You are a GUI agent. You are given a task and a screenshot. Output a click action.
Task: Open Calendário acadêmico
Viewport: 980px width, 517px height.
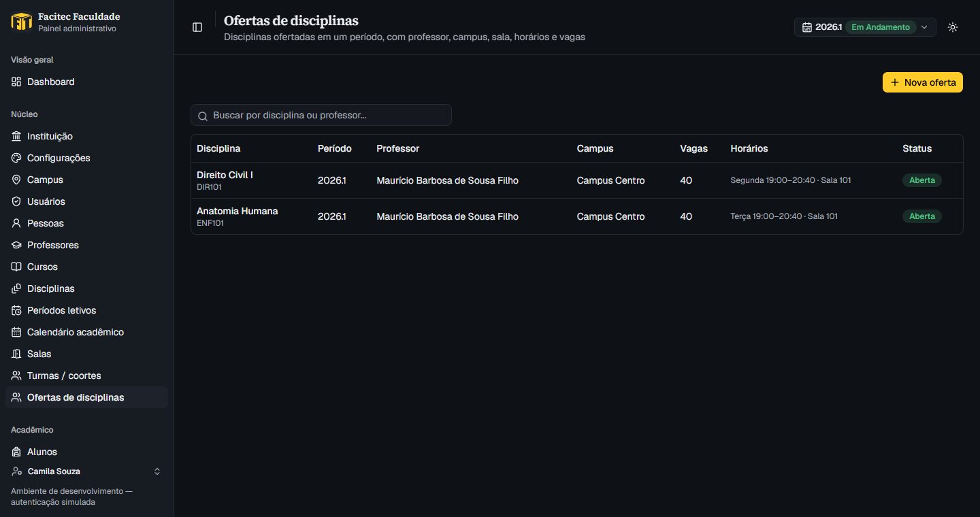coord(86,332)
